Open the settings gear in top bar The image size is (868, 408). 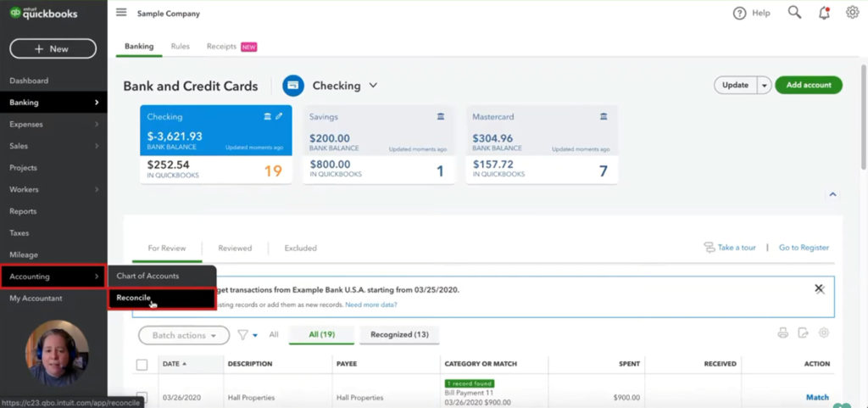pyautogui.click(x=852, y=13)
